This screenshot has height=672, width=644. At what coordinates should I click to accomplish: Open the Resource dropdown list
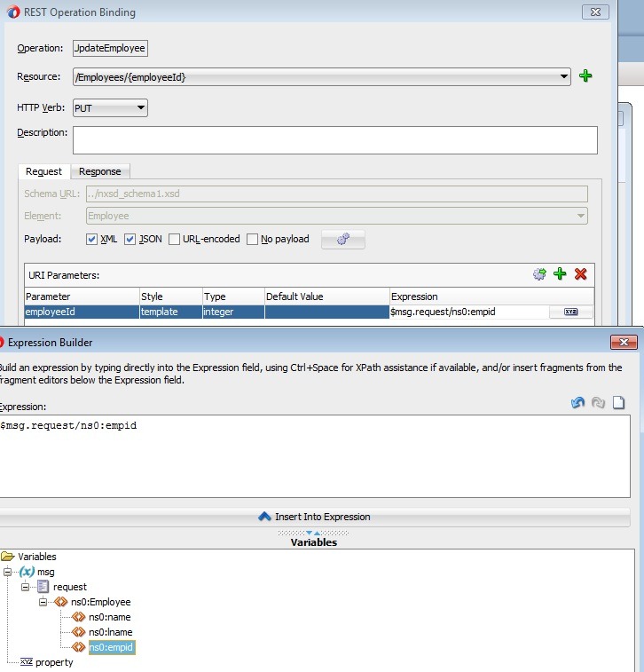point(564,77)
